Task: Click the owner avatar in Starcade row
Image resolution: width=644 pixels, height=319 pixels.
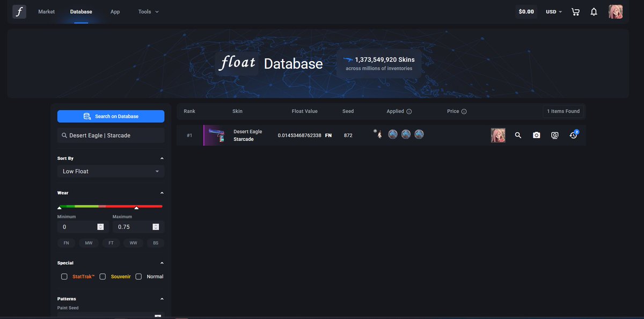Action: (498, 135)
